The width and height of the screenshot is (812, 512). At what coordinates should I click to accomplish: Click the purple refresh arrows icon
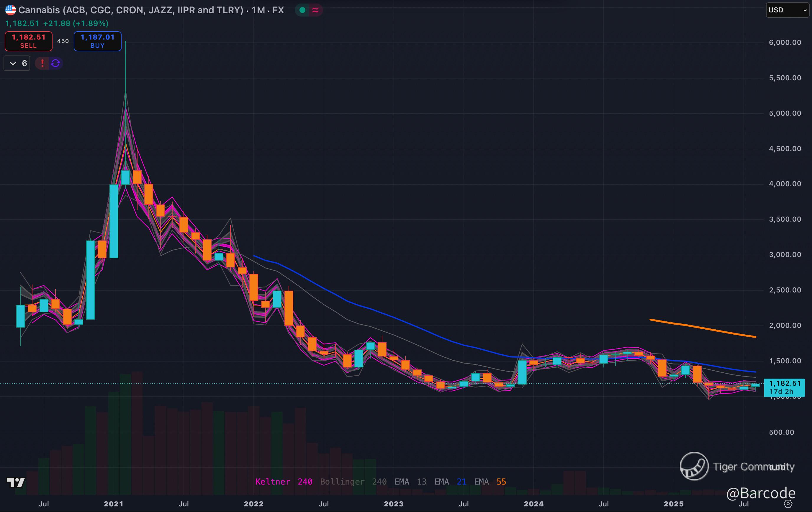click(56, 63)
